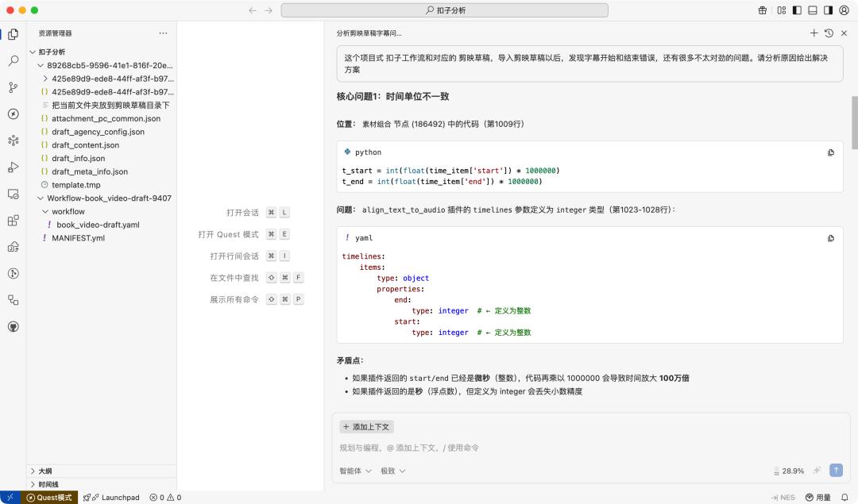This screenshot has height=504, width=858.
Task: Open the Launchpad item in the status bar
Action: tap(112, 498)
